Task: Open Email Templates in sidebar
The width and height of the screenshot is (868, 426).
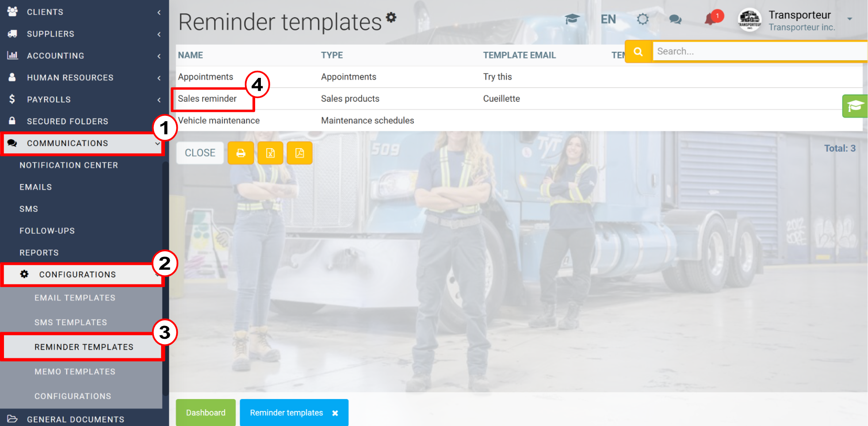Action: (75, 298)
